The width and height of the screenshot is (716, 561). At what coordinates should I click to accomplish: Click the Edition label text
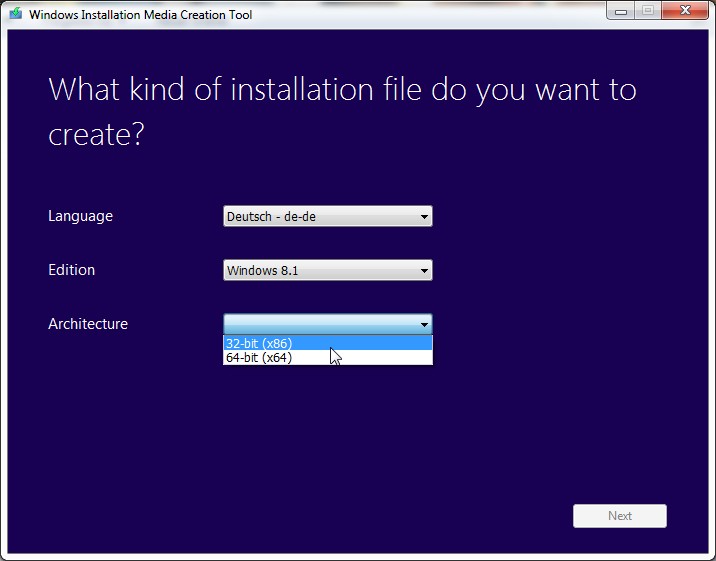(x=72, y=270)
